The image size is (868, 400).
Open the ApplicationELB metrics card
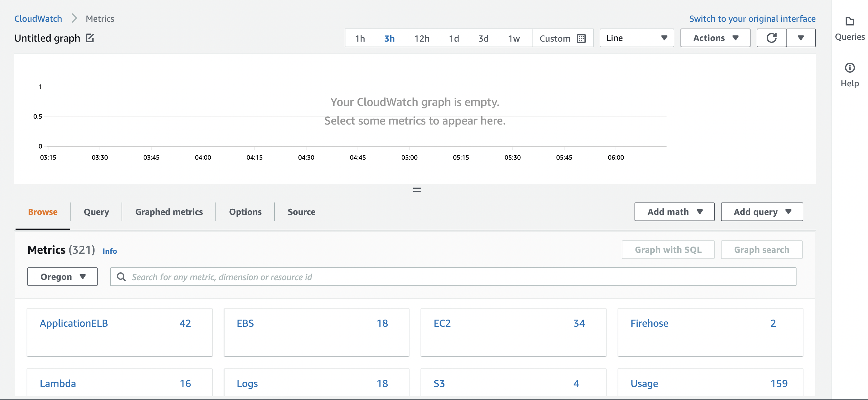[120, 332]
